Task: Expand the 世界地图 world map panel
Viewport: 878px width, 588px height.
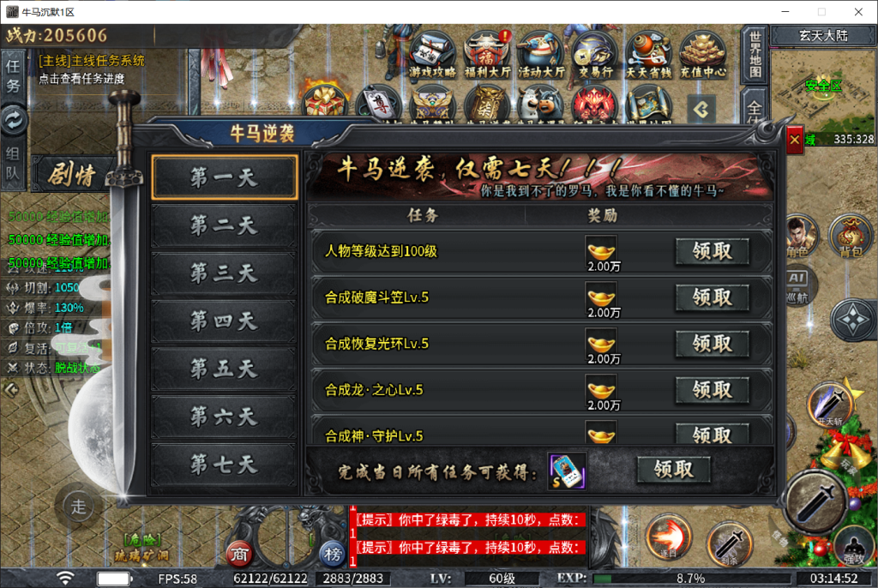Action: tap(755, 54)
